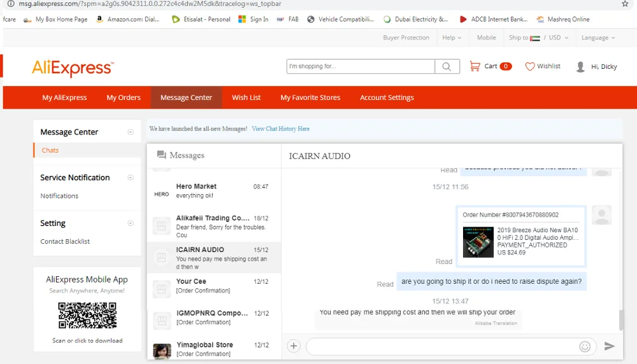Open Dubai Electricity bookmark
Image resolution: width=637 pixels, height=364 pixels.
(x=415, y=19)
